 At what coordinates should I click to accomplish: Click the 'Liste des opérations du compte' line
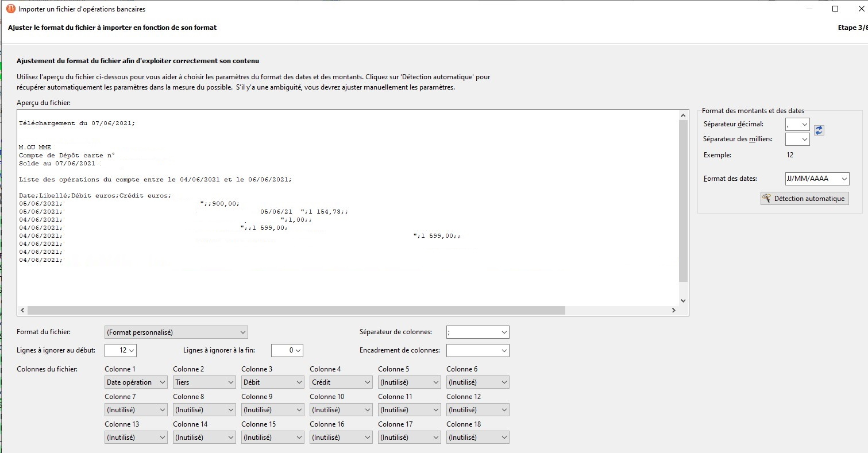pos(155,180)
